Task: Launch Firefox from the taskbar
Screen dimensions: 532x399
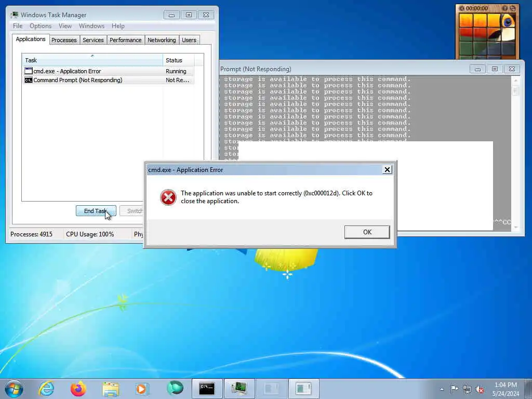Action: click(x=78, y=389)
